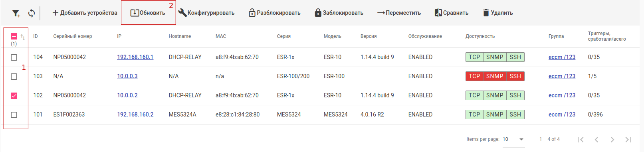Open the add-filter funnel icon
The height and width of the screenshot is (152, 644).
[16, 13]
